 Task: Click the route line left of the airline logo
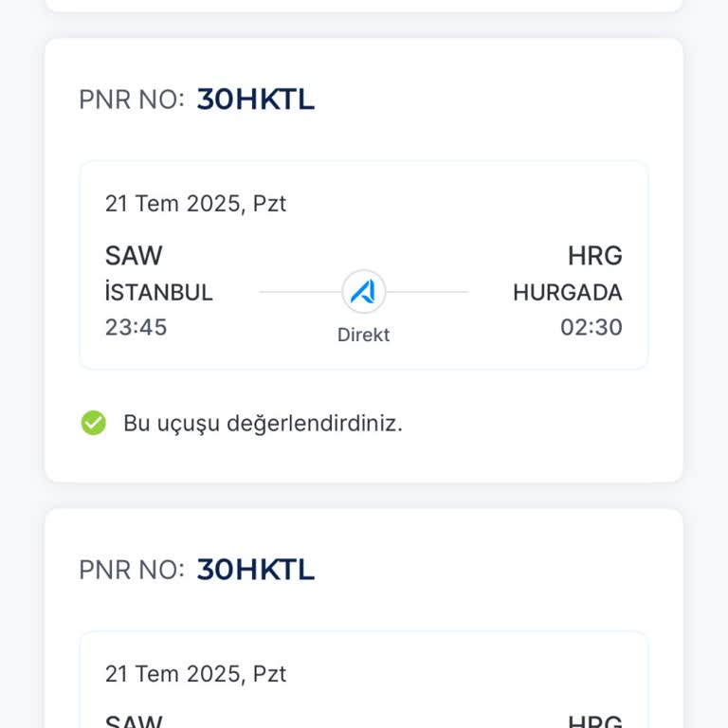click(300, 292)
